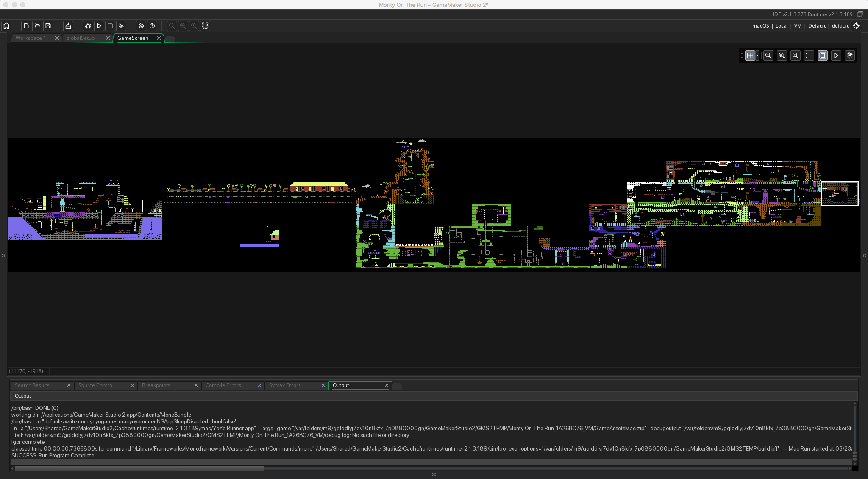Close the Output tab
Image resolution: width=868 pixels, height=479 pixels.
(387, 385)
